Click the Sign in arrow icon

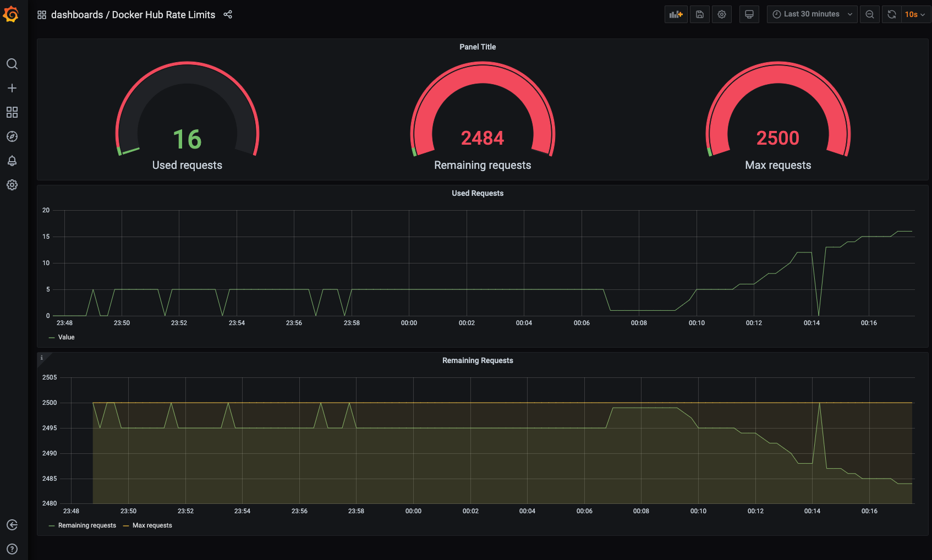(x=12, y=525)
